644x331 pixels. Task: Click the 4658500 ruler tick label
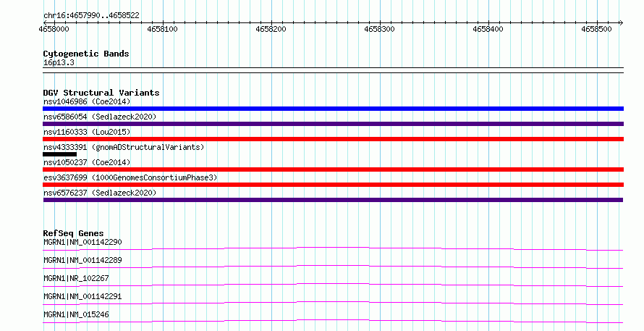click(x=596, y=29)
